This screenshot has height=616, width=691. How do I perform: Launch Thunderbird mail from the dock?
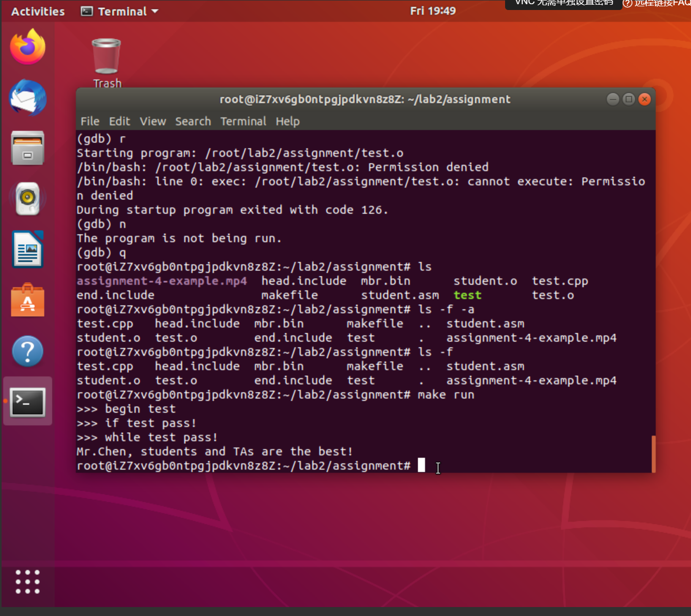[27, 98]
